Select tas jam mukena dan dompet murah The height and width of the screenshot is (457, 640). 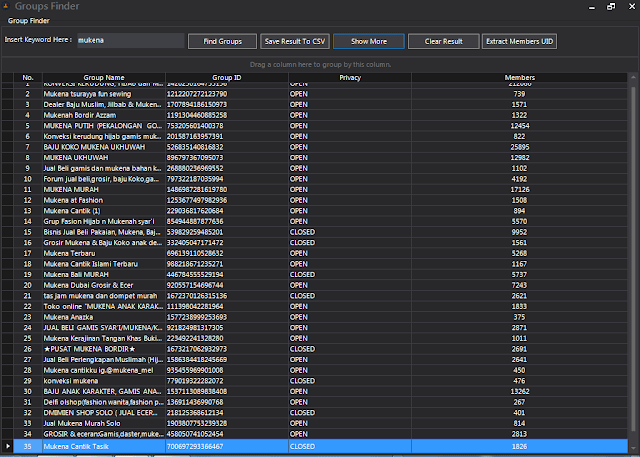(x=100, y=295)
